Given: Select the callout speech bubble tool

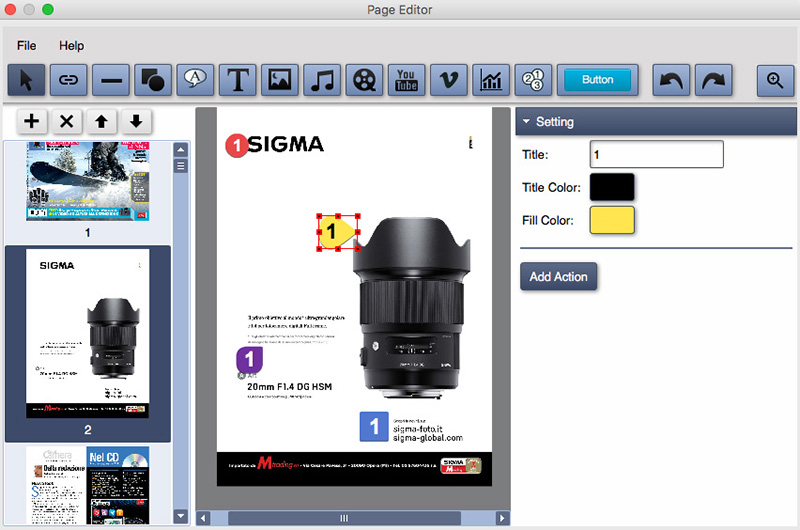Looking at the screenshot, I should coord(195,80).
